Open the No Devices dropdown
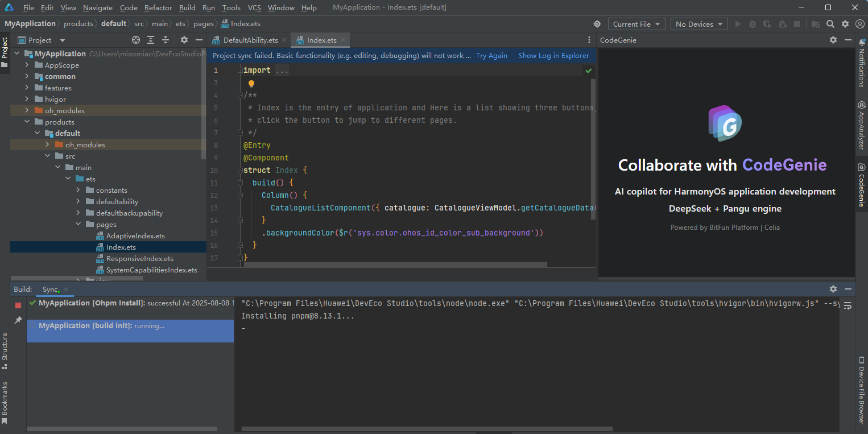Image resolution: width=868 pixels, height=434 pixels. point(699,24)
